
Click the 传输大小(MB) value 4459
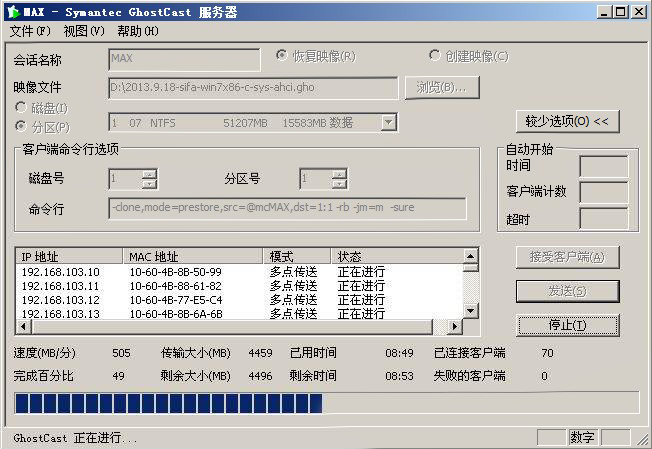[x=260, y=353]
